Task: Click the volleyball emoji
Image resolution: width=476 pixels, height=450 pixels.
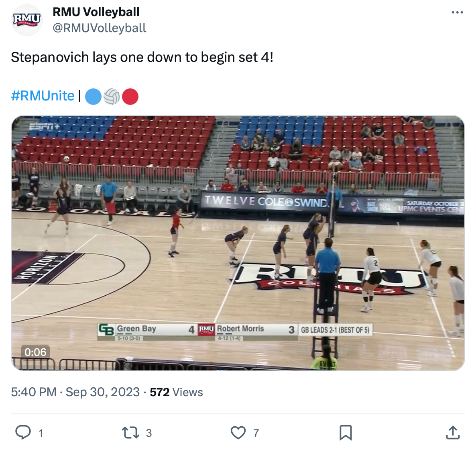Action: point(112,96)
